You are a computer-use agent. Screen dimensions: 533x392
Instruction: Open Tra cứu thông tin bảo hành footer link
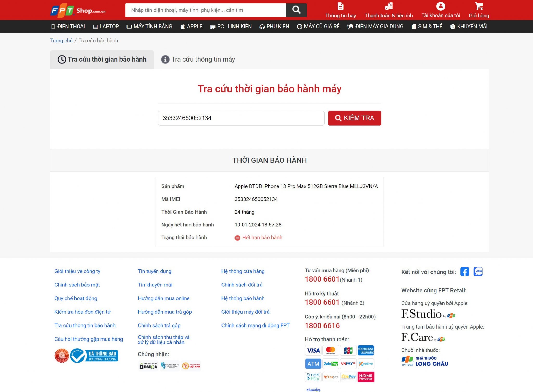tap(85, 325)
